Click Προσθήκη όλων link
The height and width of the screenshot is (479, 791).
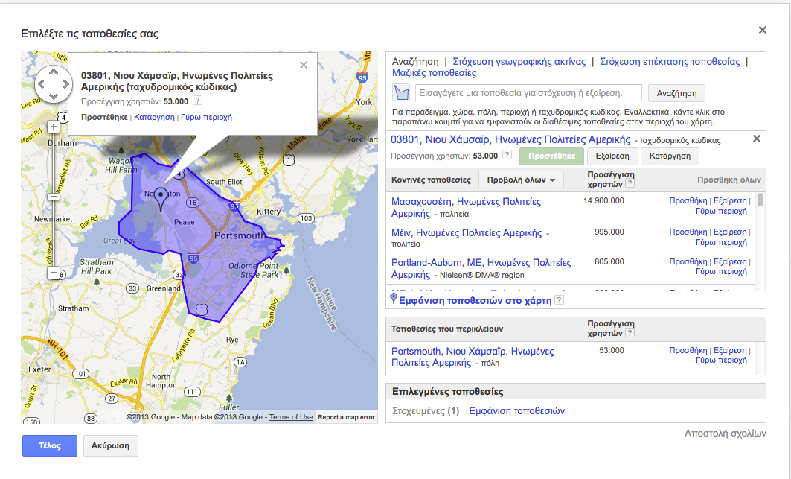728,180
